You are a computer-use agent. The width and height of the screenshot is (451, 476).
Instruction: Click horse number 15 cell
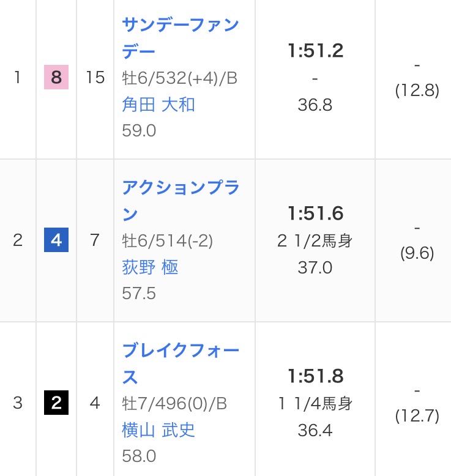click(x=95, y=78)
